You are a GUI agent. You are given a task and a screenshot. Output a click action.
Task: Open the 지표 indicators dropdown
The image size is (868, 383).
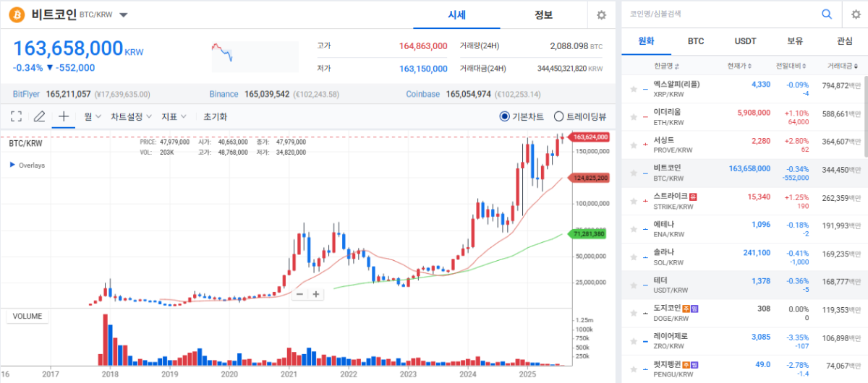tap(174, 116)
